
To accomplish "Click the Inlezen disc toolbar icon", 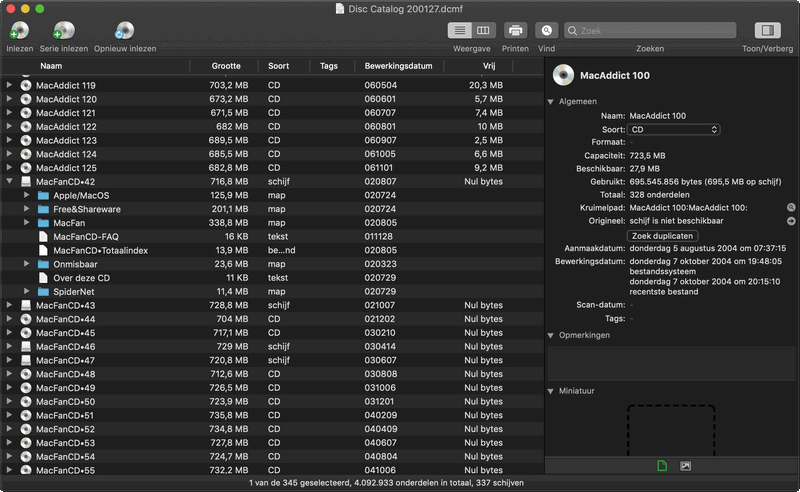I will coord(20,31).
